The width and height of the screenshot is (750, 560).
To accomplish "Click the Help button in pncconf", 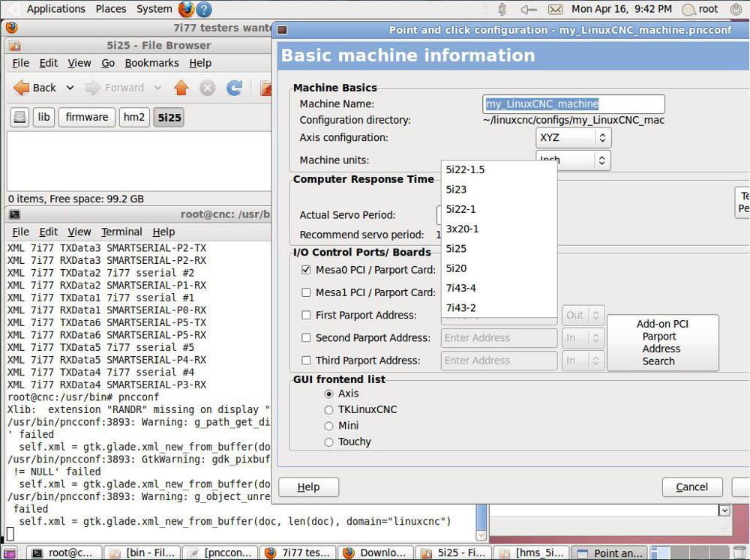I will (308, 487).
